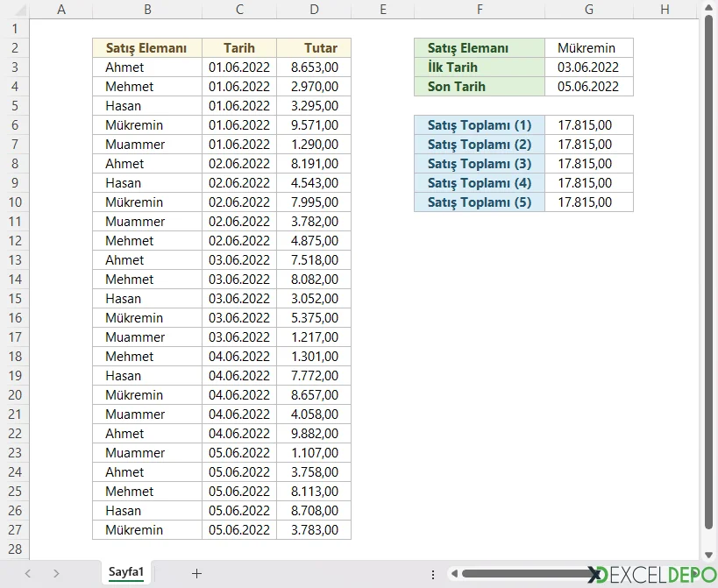
Task: Click the horizontal scrollbar left arrow
Action: click(x=454, y=574)
